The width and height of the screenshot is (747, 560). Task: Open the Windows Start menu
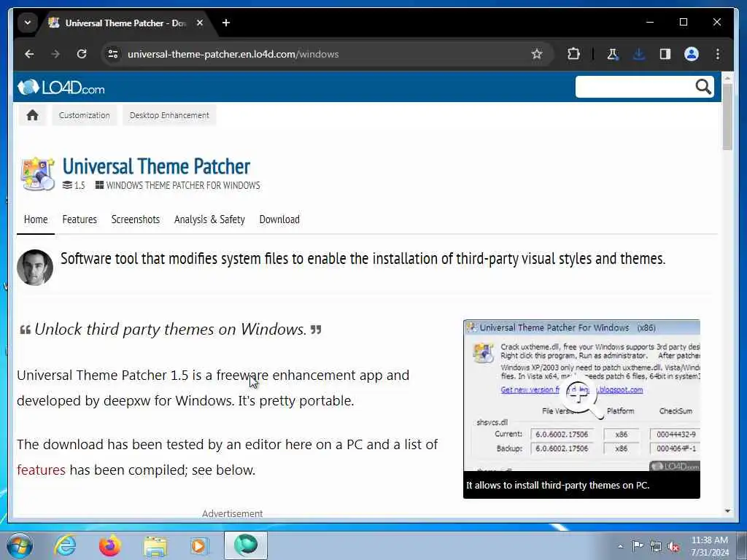coord(20,545)
